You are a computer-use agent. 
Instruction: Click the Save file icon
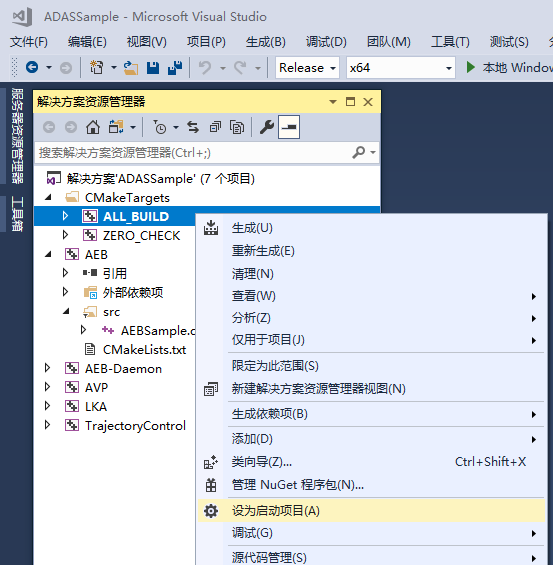(x=153, y=68)
